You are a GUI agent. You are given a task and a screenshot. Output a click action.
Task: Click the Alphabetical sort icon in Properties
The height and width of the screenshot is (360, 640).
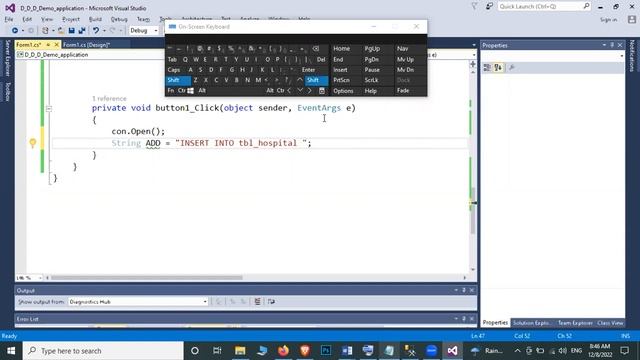pos(498,68)
